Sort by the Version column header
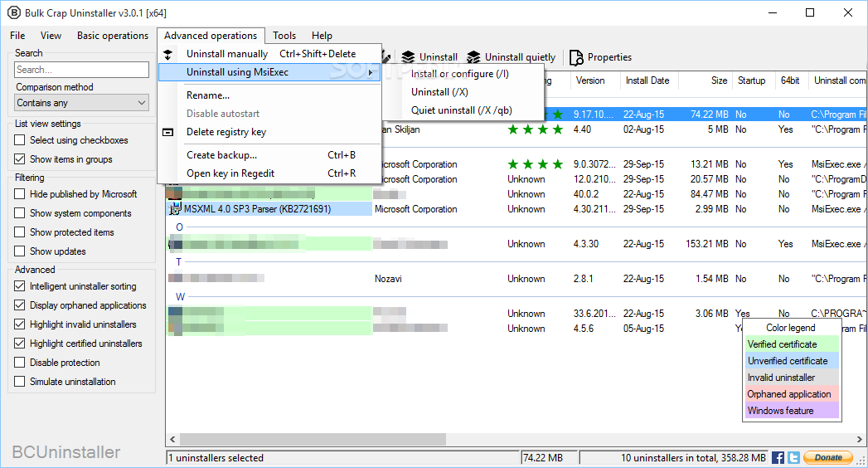The width and height of the screenshot is (868, 468). (594, 80)
